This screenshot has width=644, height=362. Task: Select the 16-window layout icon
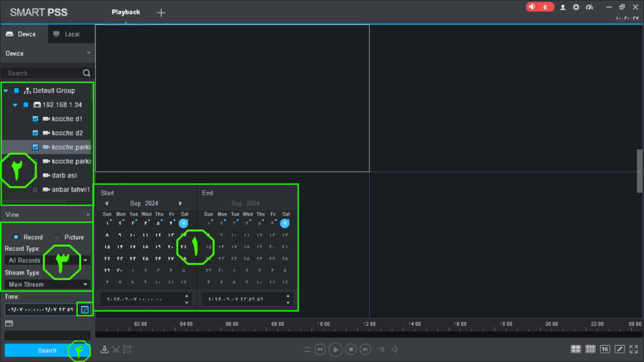pos(604,349)
